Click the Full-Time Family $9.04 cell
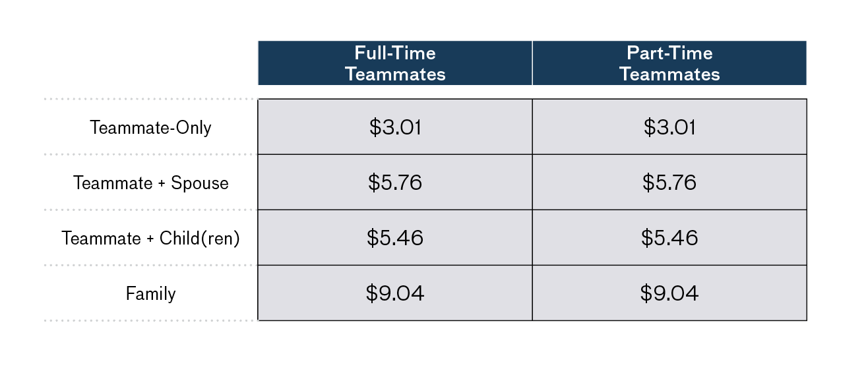The height and width of the screenshot is (377, 868). 395,293
